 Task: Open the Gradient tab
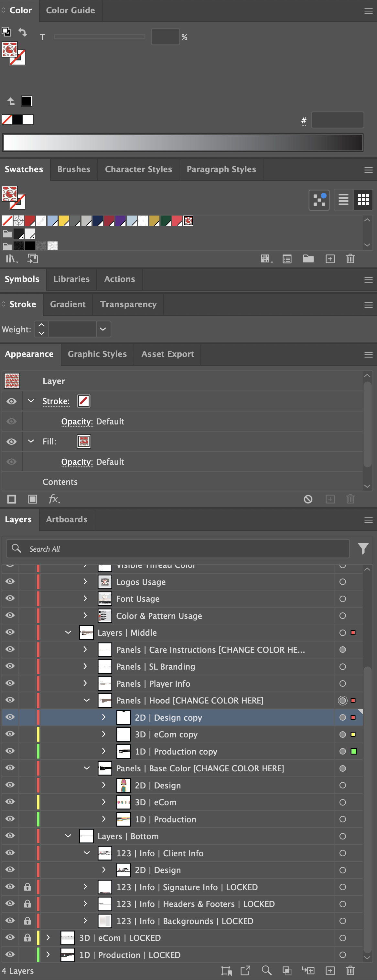[68, 304]
